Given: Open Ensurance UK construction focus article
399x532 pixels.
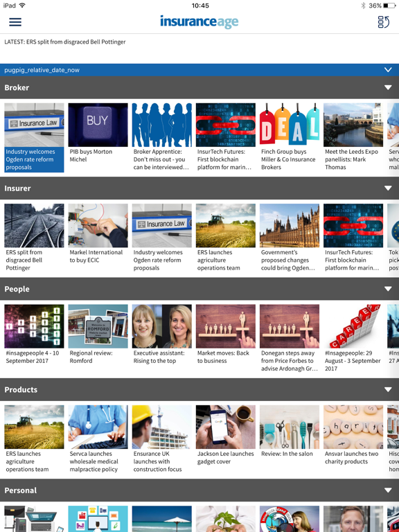Looking at the screenshot, I should [162, 440].
